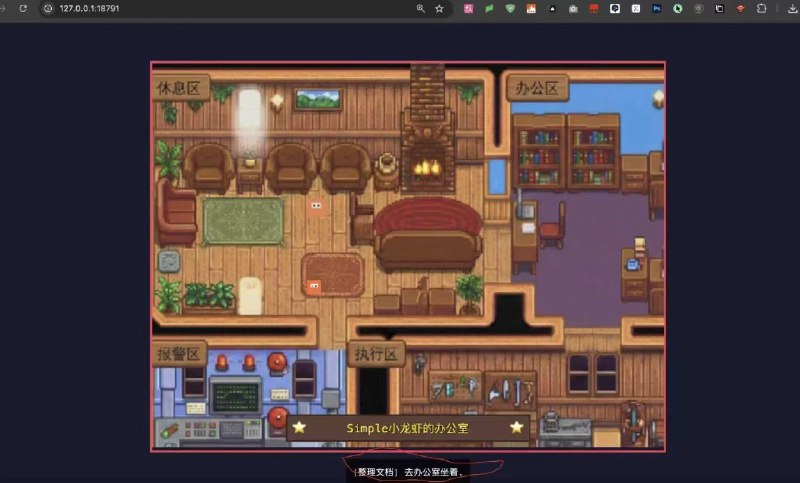Click the orange lobster on the brown rug

coord(314,286)
